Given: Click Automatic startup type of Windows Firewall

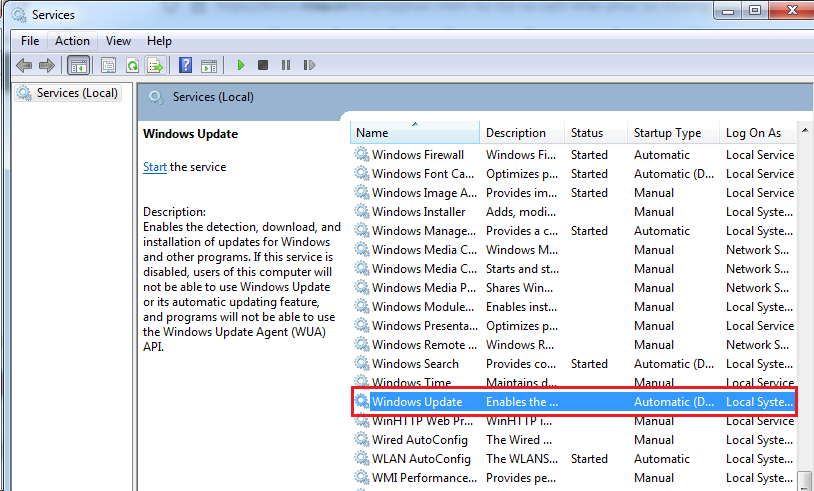Looking at the screenshot, I should 662,155.
